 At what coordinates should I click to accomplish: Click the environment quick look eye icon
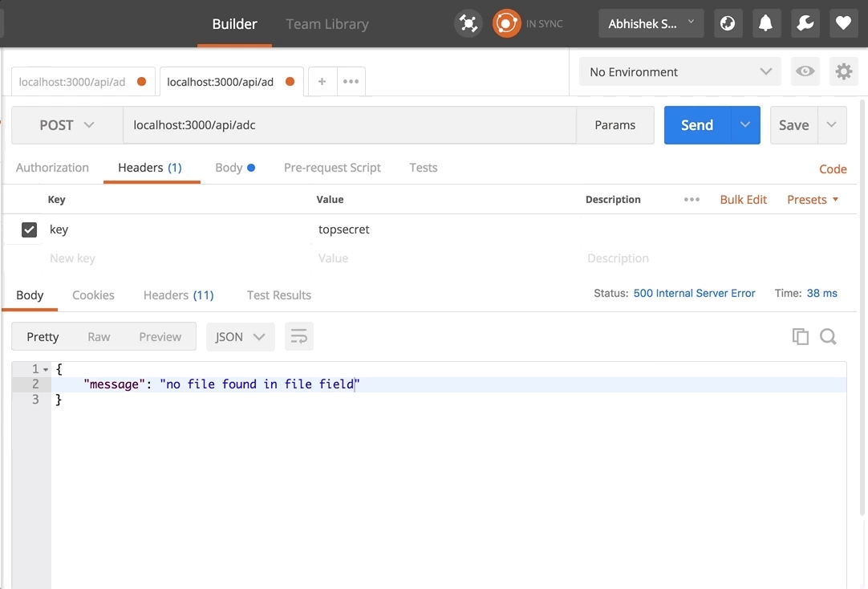coord(805,71)
